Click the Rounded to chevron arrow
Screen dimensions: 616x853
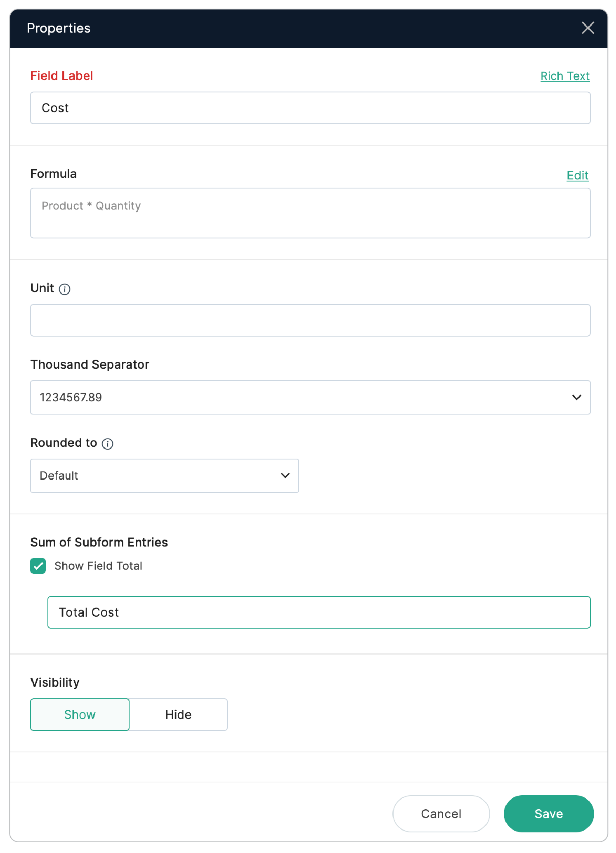[x=285, y=476]
